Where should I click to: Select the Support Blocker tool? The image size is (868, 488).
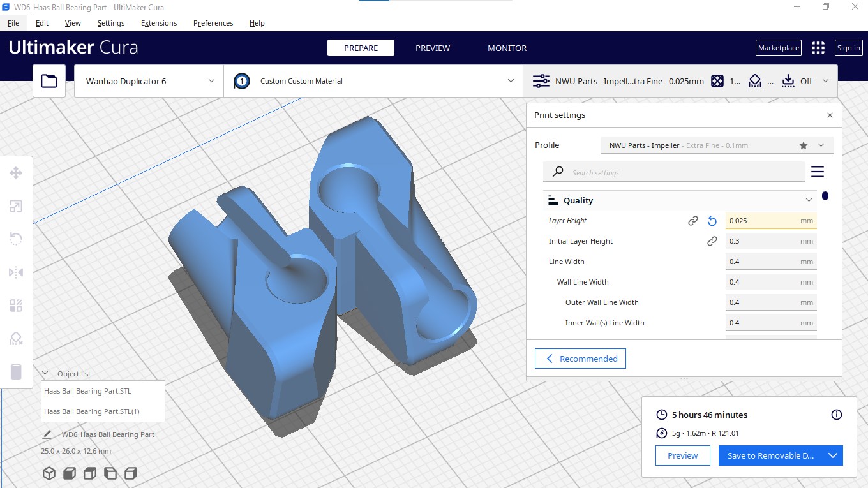[x=16, y=339]
